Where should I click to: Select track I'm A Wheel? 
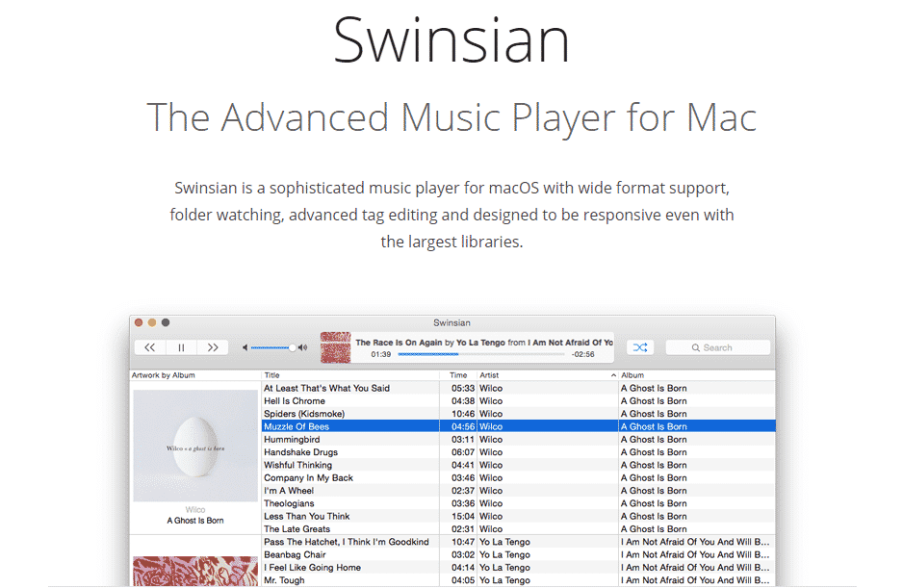518,491
